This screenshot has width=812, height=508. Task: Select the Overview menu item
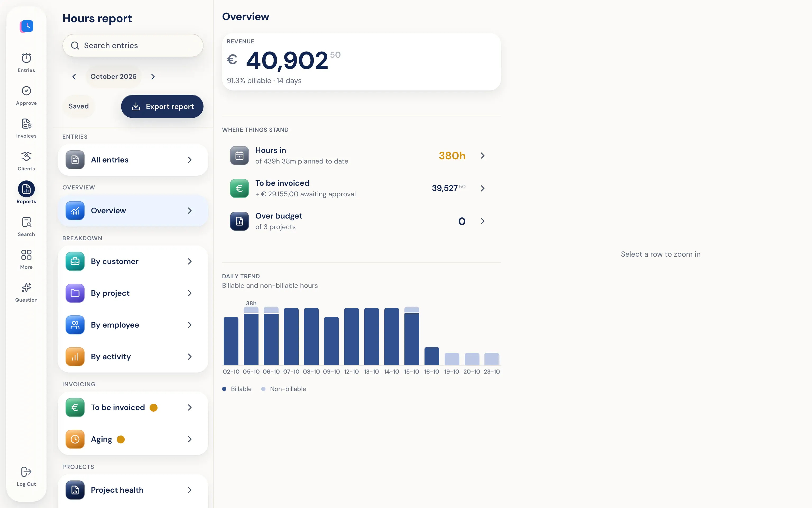click(133, 211)
